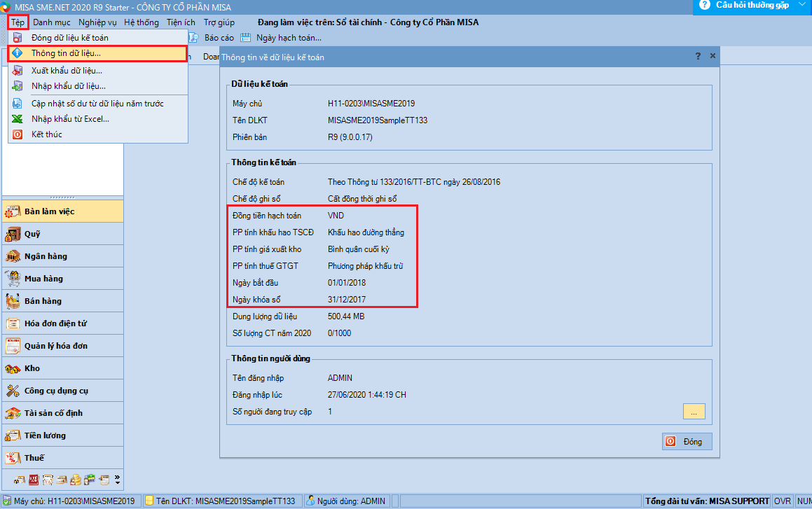Open the Trợ giúp menu
Image resolution: width=812 pixels, height=509 pixels.
[x=219, y=22]
